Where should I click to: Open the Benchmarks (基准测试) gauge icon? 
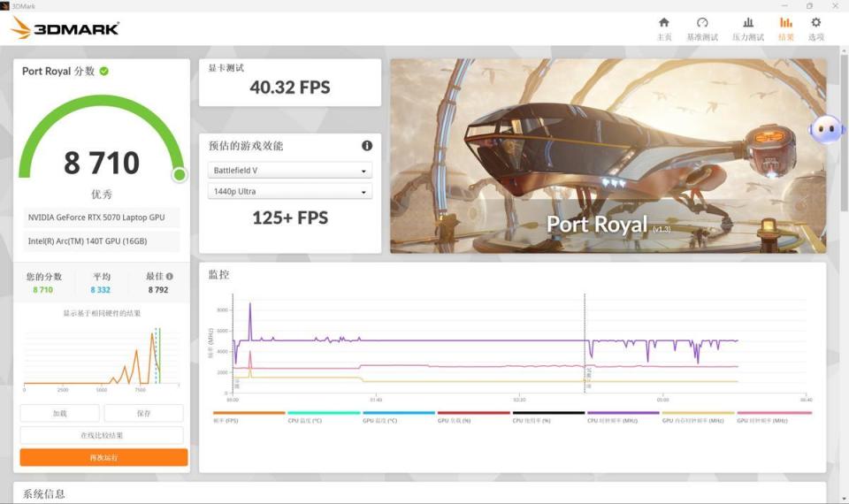click(702, 23)
